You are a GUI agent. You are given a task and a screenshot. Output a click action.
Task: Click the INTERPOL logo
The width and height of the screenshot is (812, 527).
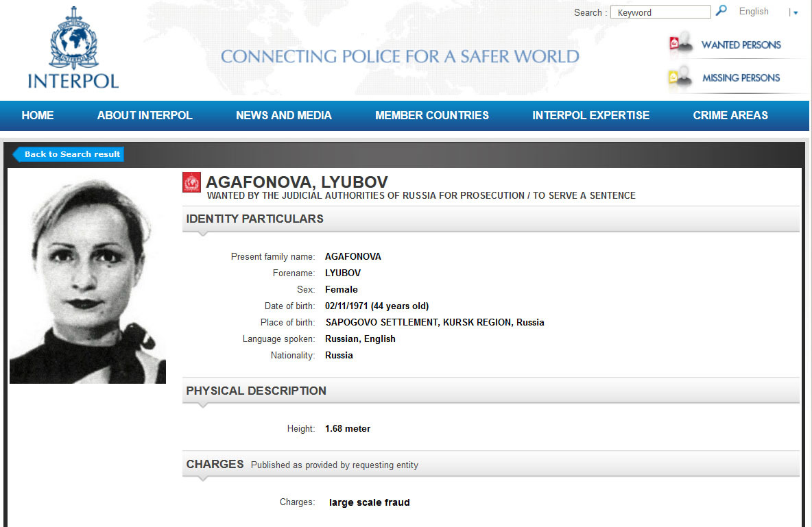coord(73,48)
